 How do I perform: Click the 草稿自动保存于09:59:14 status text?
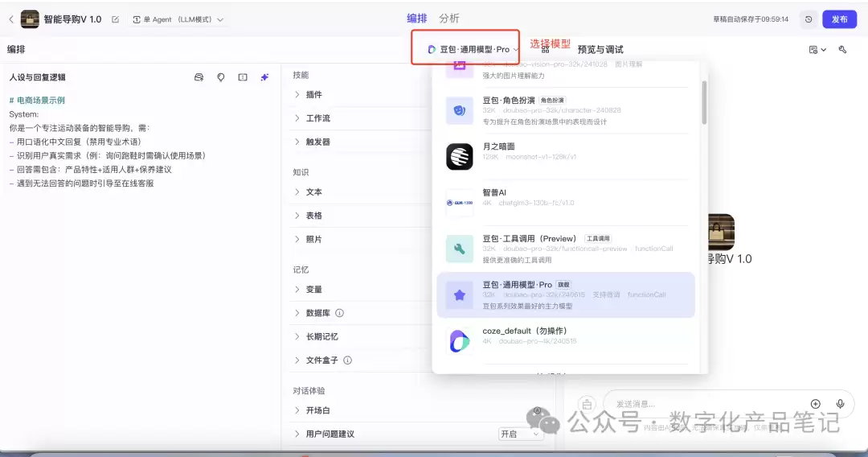pyautogui.click(x=751, y=19)
